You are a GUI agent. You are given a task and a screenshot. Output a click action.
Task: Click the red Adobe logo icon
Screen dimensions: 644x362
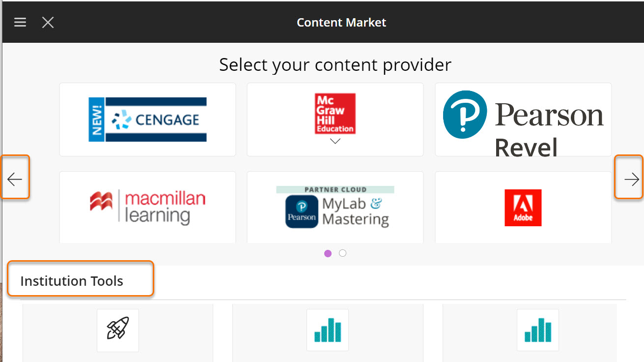[x=523, y=208]
